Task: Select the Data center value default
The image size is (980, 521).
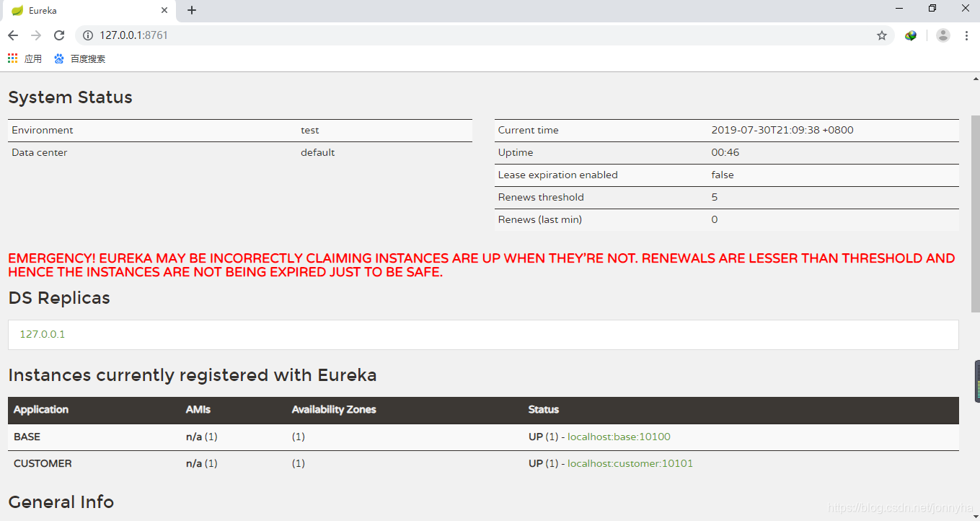Action: (x=318, y=152)
